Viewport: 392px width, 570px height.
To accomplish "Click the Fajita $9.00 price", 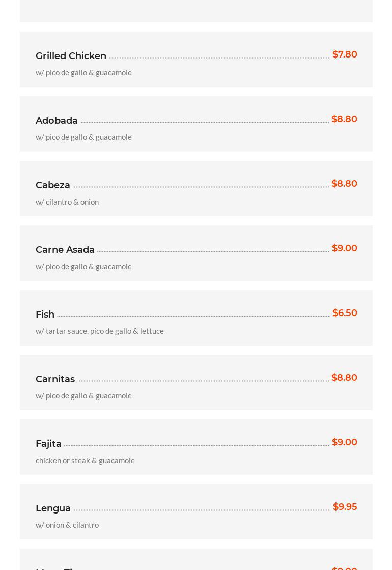I will [344, 442].
